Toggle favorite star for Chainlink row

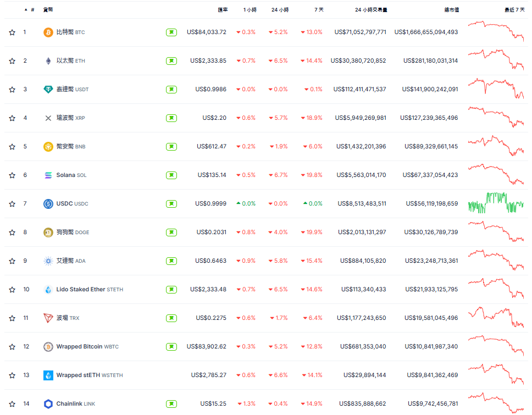coord(12,404)
